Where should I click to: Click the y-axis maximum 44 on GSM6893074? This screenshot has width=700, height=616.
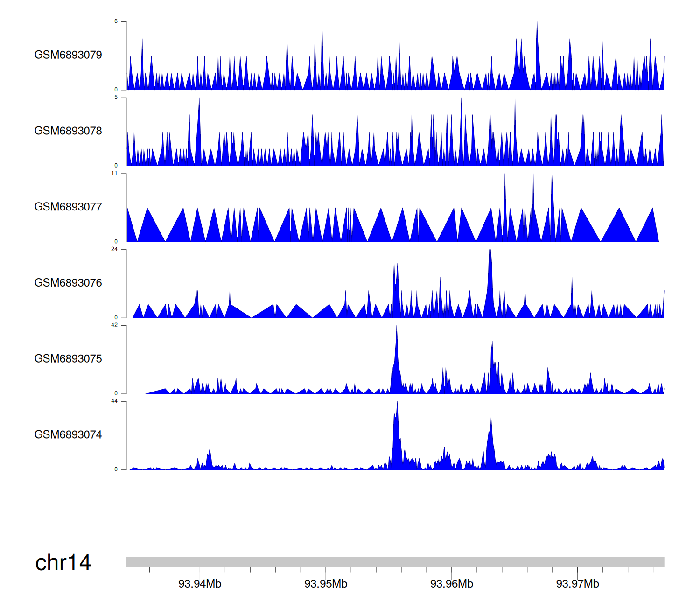point(114,401)
